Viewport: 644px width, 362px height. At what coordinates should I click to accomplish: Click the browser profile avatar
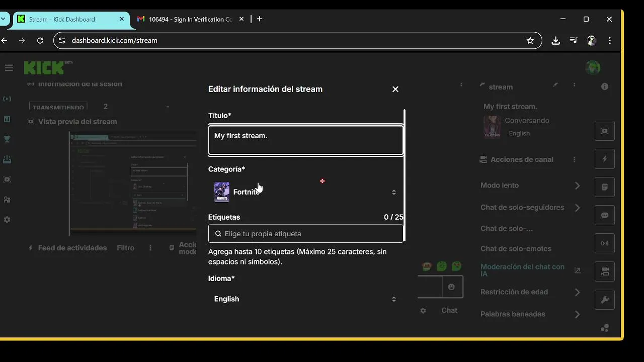click(592, 40)
